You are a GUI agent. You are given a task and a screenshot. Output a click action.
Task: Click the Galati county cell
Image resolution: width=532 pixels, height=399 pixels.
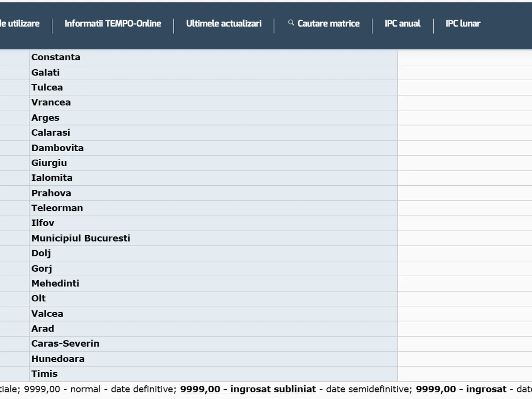pyautogui.click(x=46, y=72)
